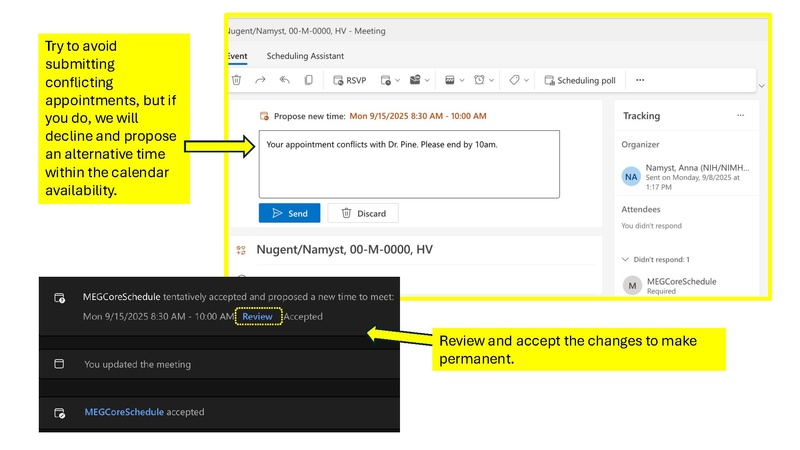
Task: Open the three-dot more options in toolbar
Action: click(640, 80)
